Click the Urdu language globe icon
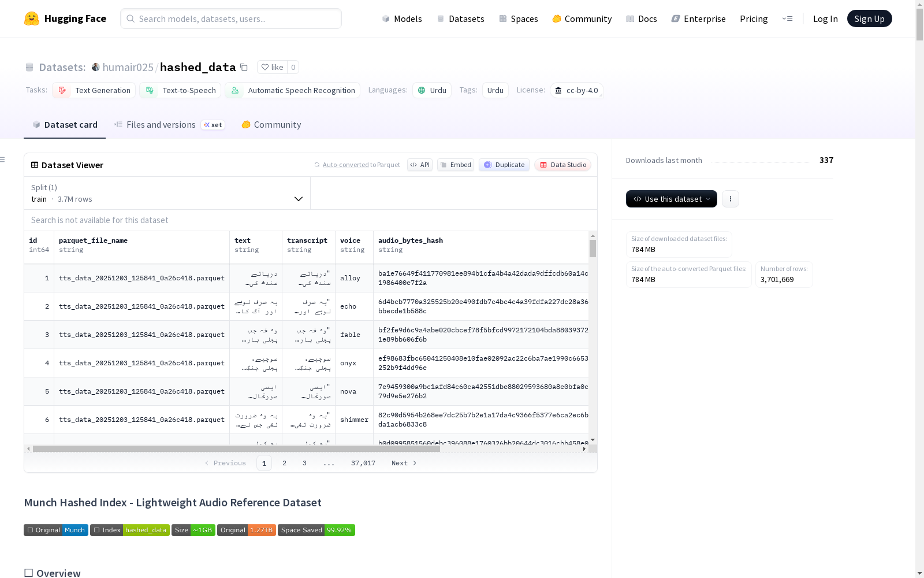The width and height of the screenshot is (924, 578). pos(422,90)
